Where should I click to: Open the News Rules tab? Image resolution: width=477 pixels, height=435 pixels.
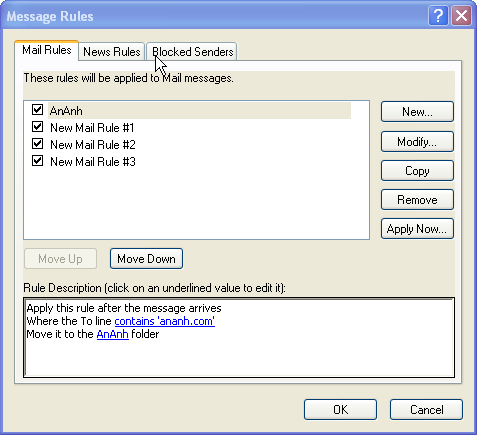click(x=112, y=52)
